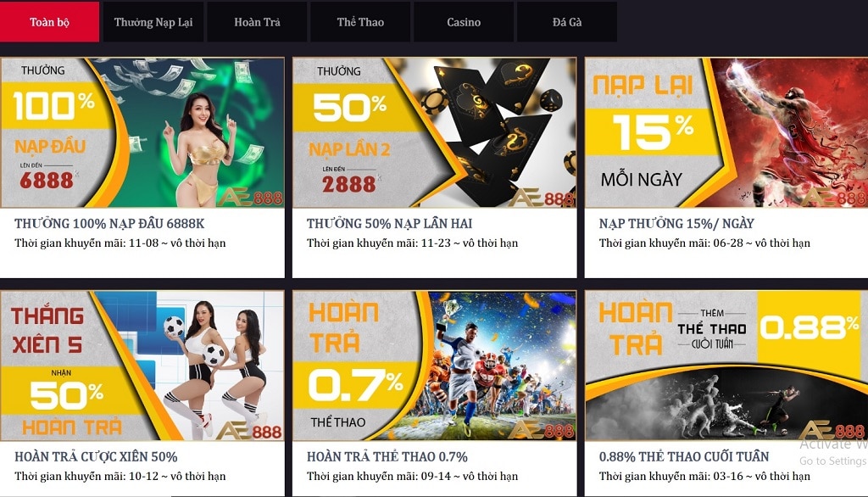Open the Thể Thao category tab
The image size is (868, 497).
coord(360,21)
